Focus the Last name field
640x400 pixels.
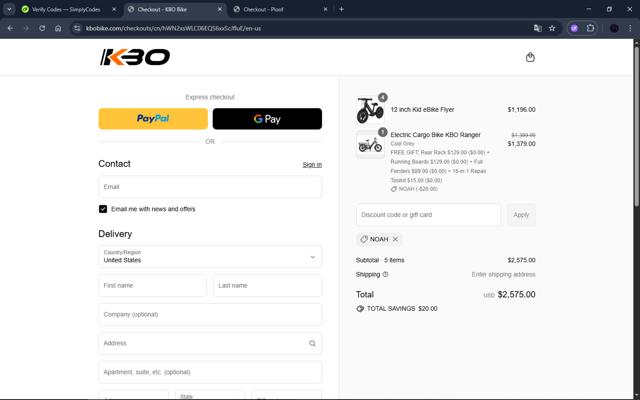(x=267, y=286)
